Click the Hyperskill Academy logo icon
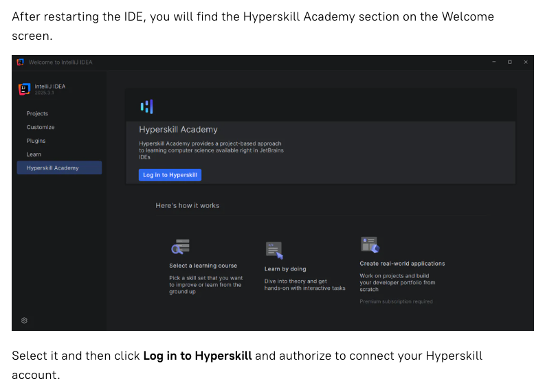 point(146,106)
